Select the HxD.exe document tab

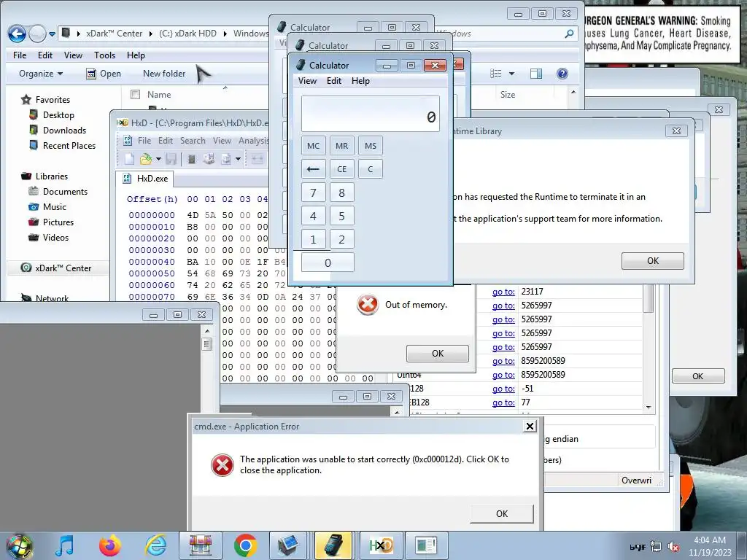click(146, 179)
